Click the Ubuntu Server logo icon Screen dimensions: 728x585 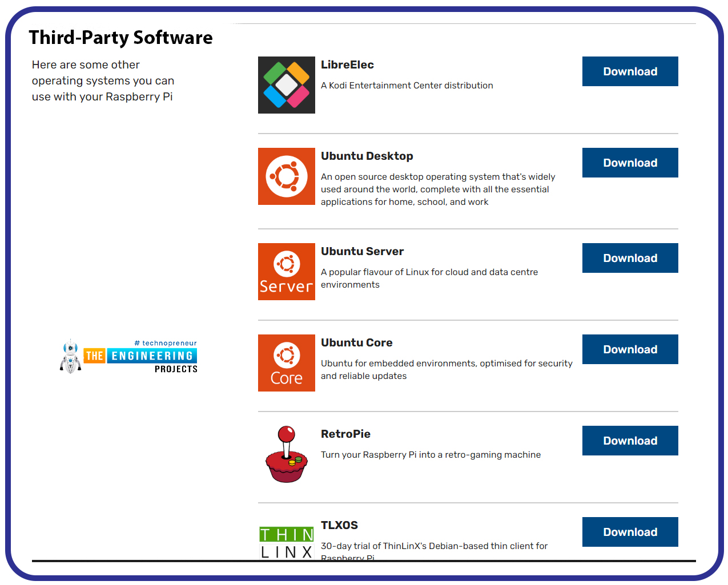(287, 272)
